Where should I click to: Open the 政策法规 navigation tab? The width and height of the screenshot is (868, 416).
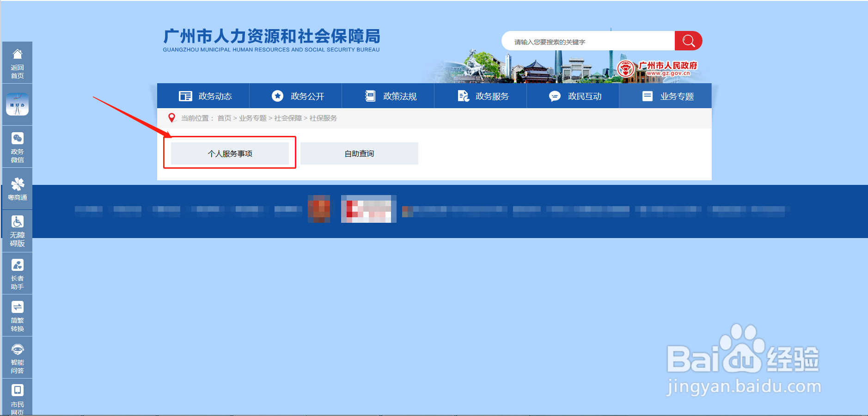click(388, 96)
